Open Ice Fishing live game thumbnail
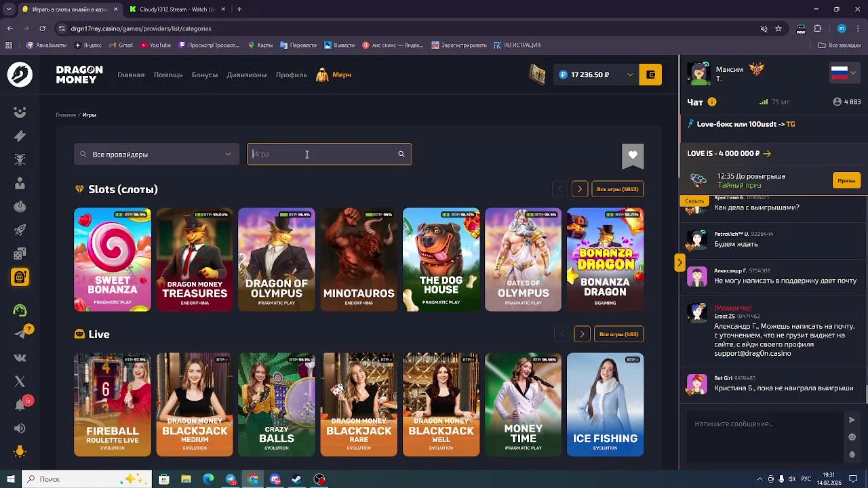 [x=605, y=405]
